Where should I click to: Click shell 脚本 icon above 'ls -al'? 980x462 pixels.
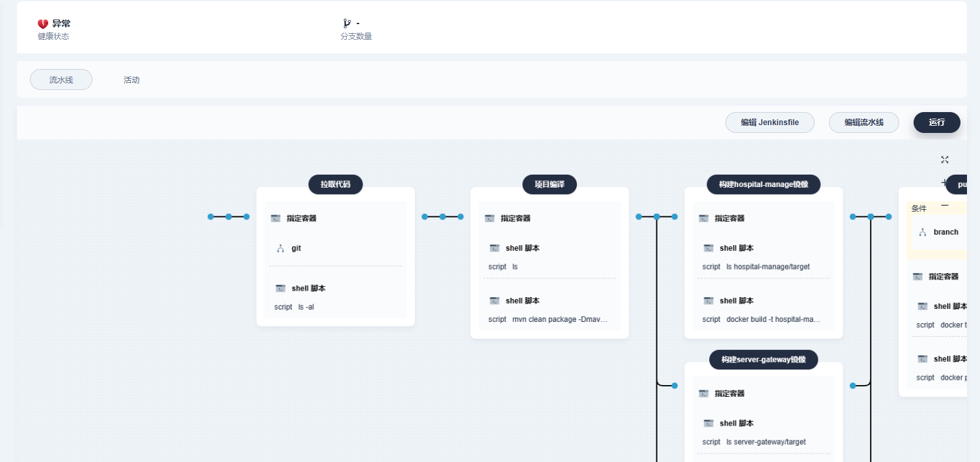(x=280, y=288)
